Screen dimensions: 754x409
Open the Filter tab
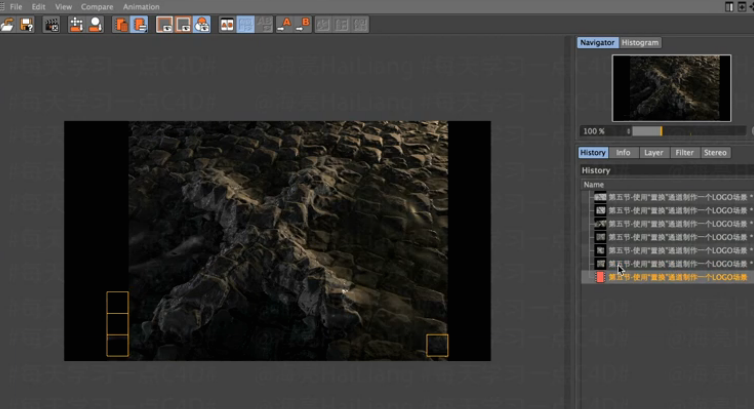[684, 153]
